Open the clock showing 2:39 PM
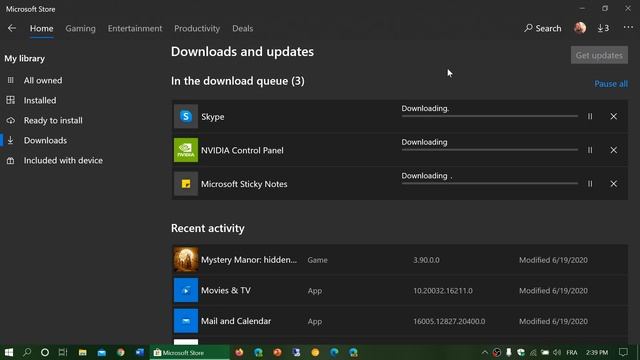 pyautogui.click(x=597, y=352)
